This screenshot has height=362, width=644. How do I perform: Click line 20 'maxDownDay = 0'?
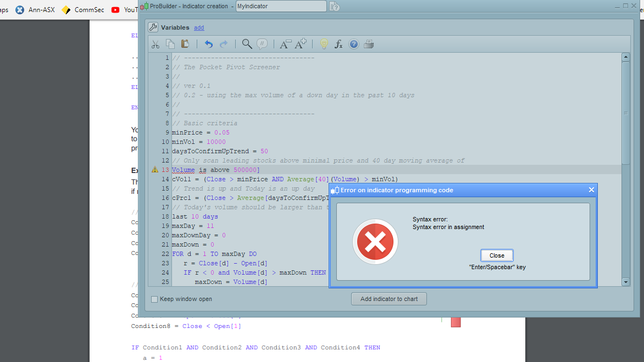point(198,236)
